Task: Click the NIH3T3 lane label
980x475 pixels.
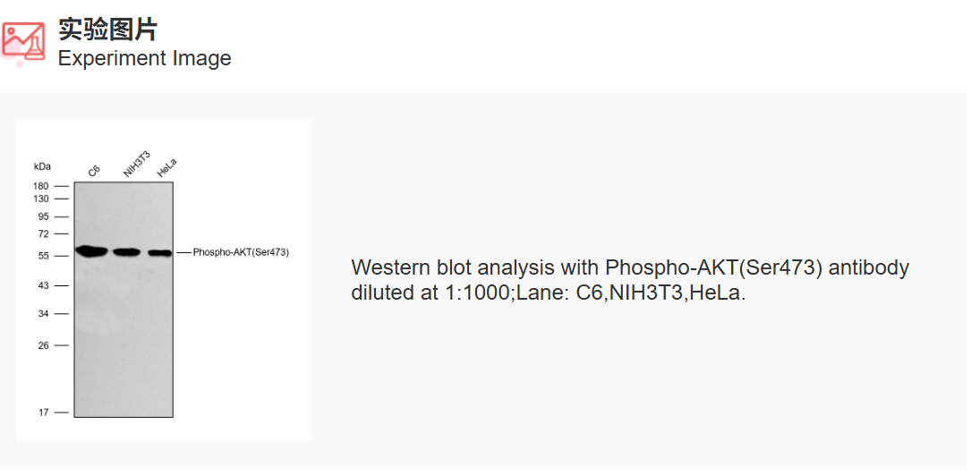Action: tap(137, 165)
